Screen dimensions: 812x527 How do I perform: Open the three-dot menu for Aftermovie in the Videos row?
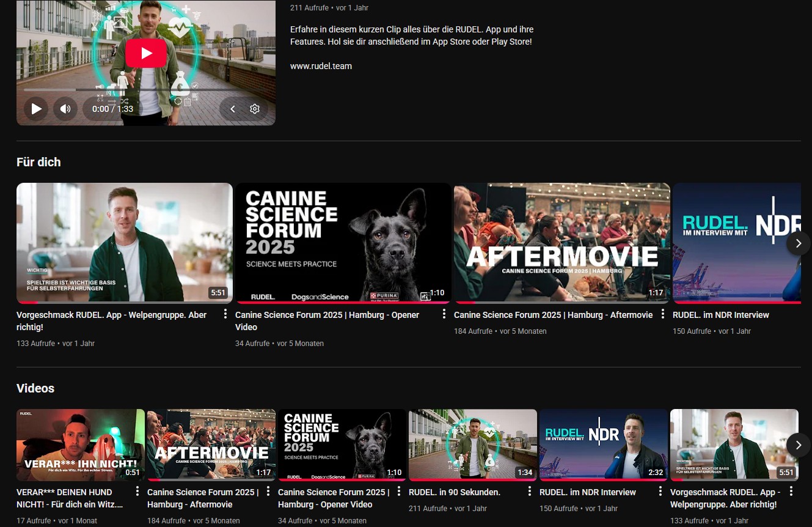(268, 492)
